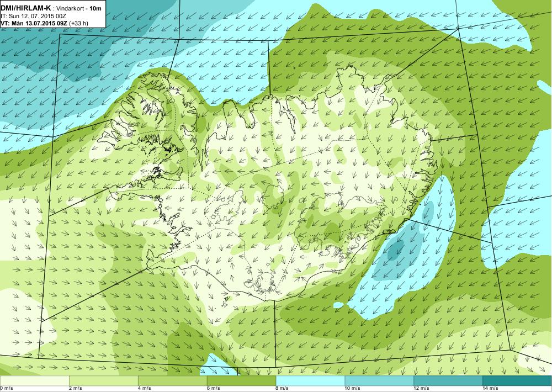
Task: Click the 6–8 m/s dark green legend swatch
Action: pos(242,381)
